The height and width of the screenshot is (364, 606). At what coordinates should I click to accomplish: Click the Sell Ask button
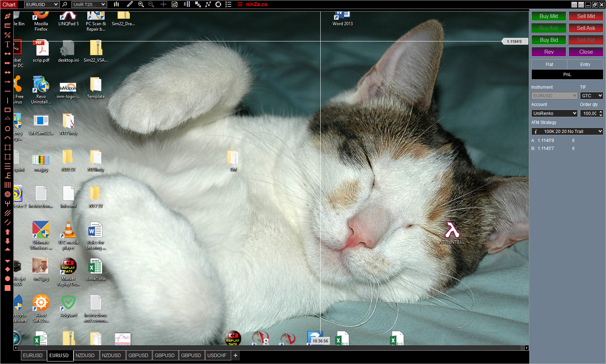click(x=586, y=28)
